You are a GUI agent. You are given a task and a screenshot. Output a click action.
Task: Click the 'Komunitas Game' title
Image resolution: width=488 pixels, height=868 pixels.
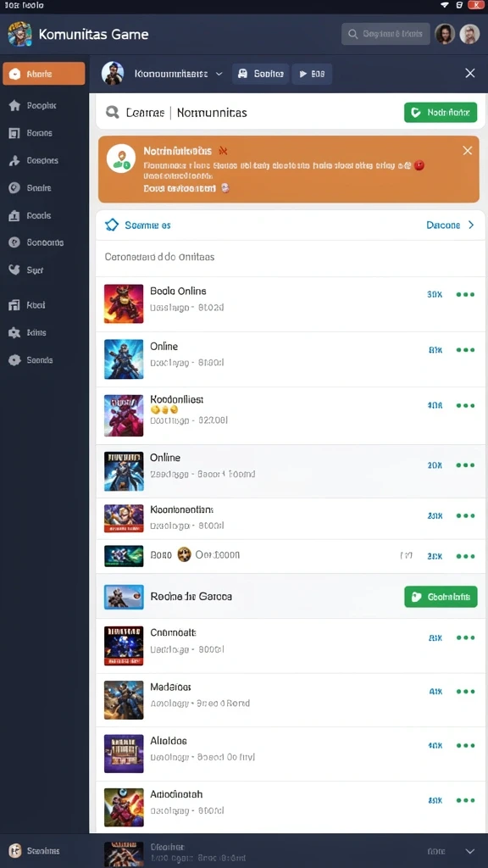click(93, 34)
